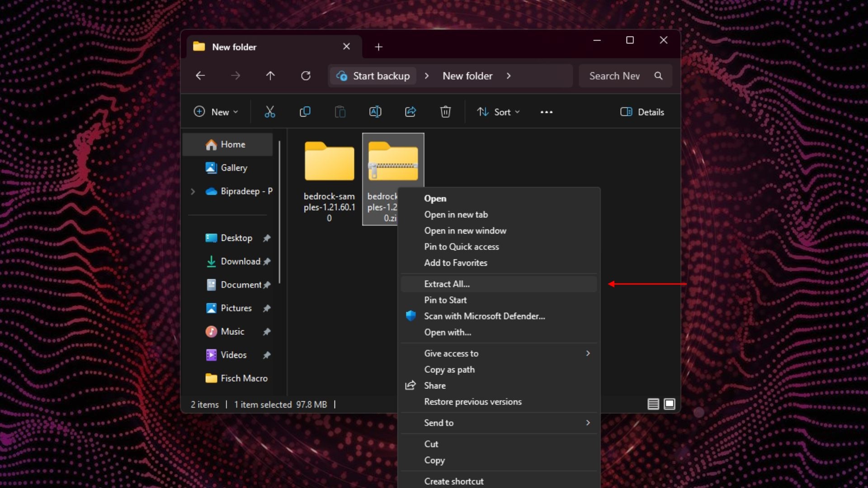Open the See more ellipsis menu
Viewport: 868px width, 488px height.
[547, 112]
